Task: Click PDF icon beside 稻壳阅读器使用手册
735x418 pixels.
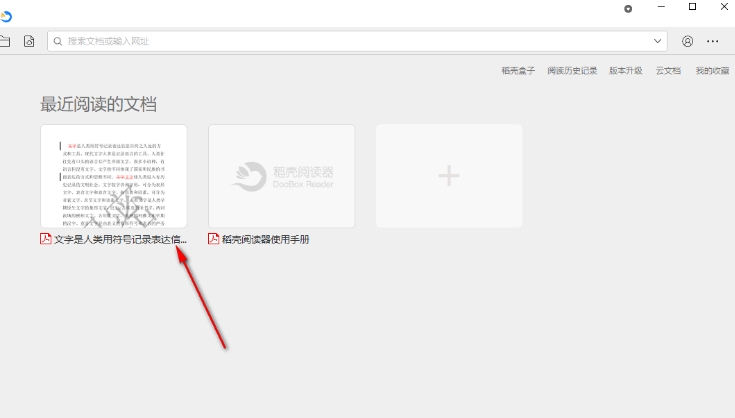Action: pos(214,239)
